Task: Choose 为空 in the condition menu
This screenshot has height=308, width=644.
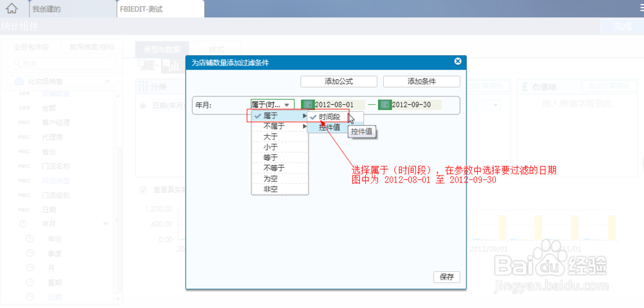Action: [x=279, y=179]
